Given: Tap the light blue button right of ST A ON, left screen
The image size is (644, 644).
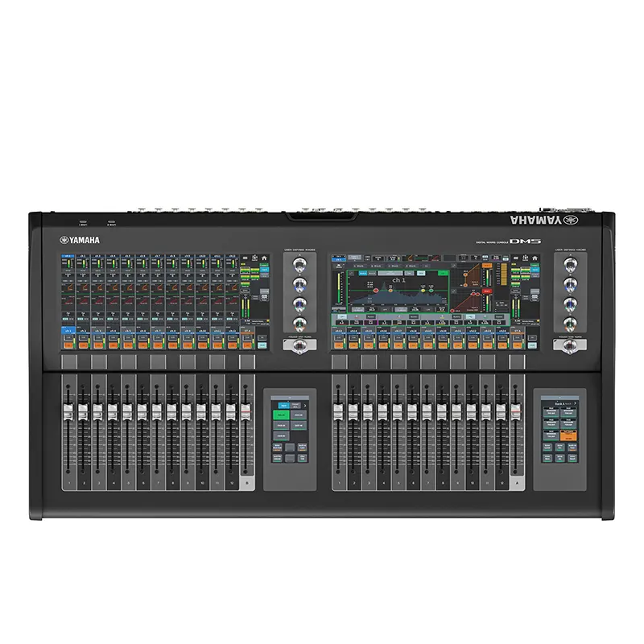Looking at the screenshot, I should (262, 345).
